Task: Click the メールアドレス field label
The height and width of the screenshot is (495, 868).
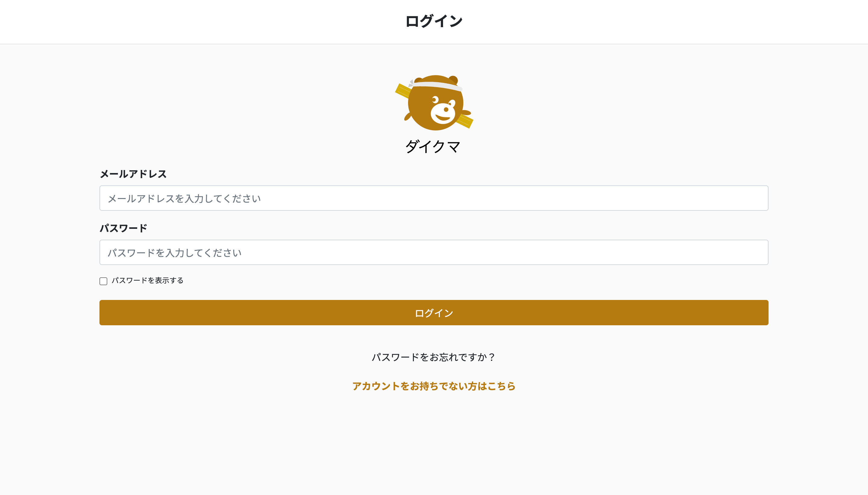Action: pos(133,174)
